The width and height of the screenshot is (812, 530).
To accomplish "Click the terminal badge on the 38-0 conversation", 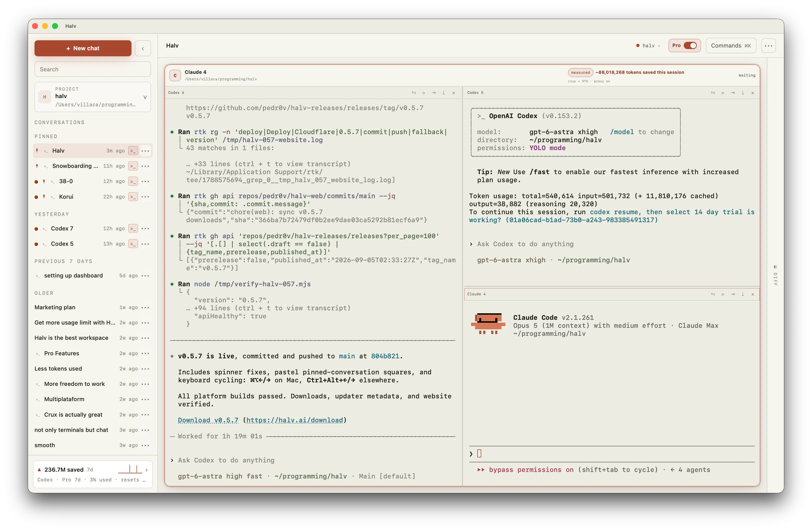I will 133,181.
